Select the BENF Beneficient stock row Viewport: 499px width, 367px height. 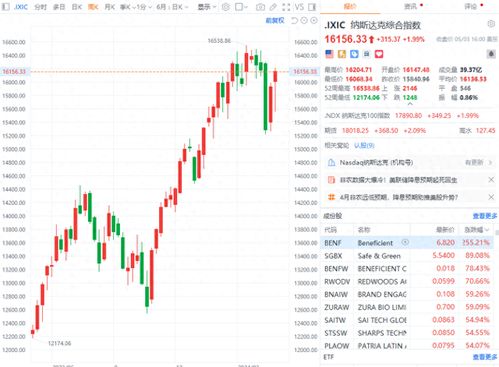point(407,243)
